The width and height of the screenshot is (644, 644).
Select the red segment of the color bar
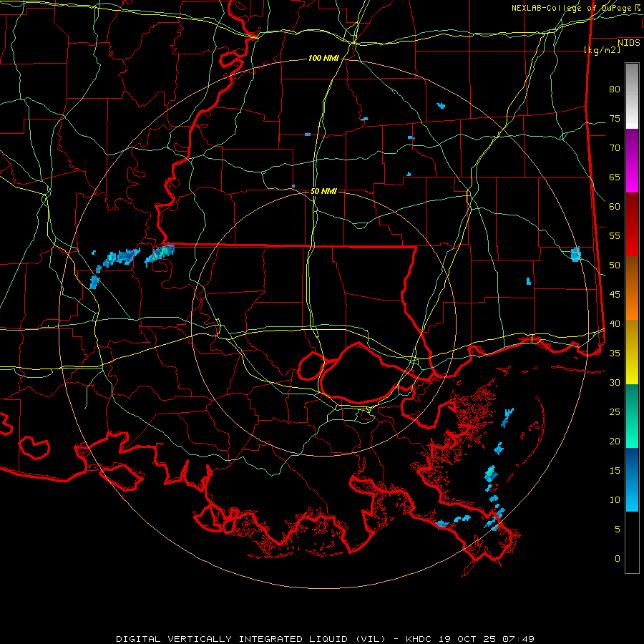(632, 225)
